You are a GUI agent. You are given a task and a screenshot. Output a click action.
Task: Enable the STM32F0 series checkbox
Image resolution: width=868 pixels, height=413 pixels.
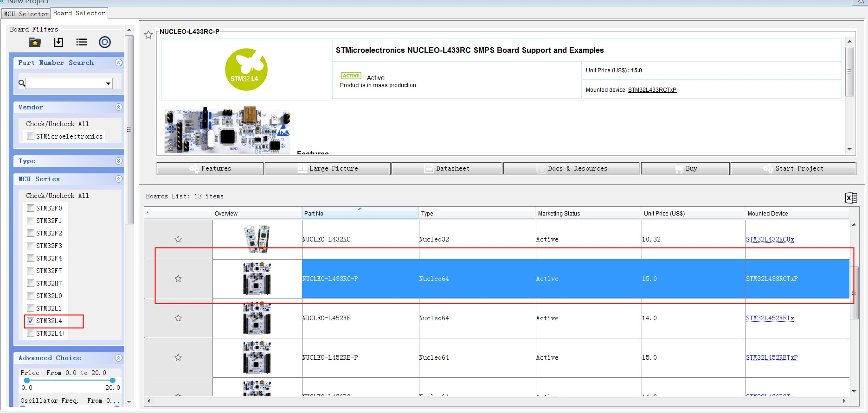coord(31,208)
